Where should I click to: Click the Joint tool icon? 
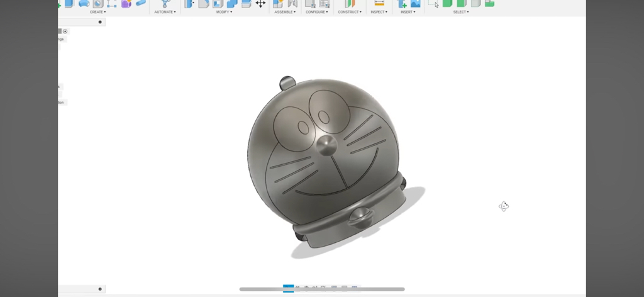click(x=292, y=4)
